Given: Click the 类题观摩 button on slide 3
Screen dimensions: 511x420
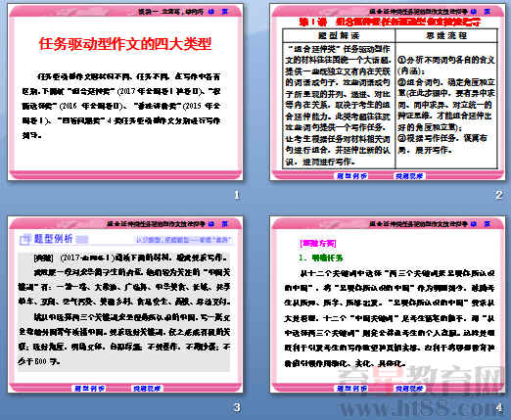Looking at the screenshot, I should point(147,389).
